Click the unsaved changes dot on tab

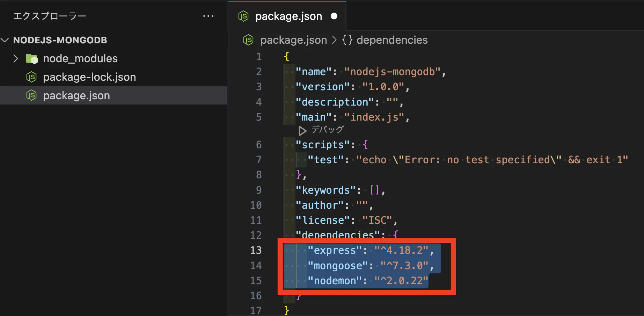click(x=334, y=16)
